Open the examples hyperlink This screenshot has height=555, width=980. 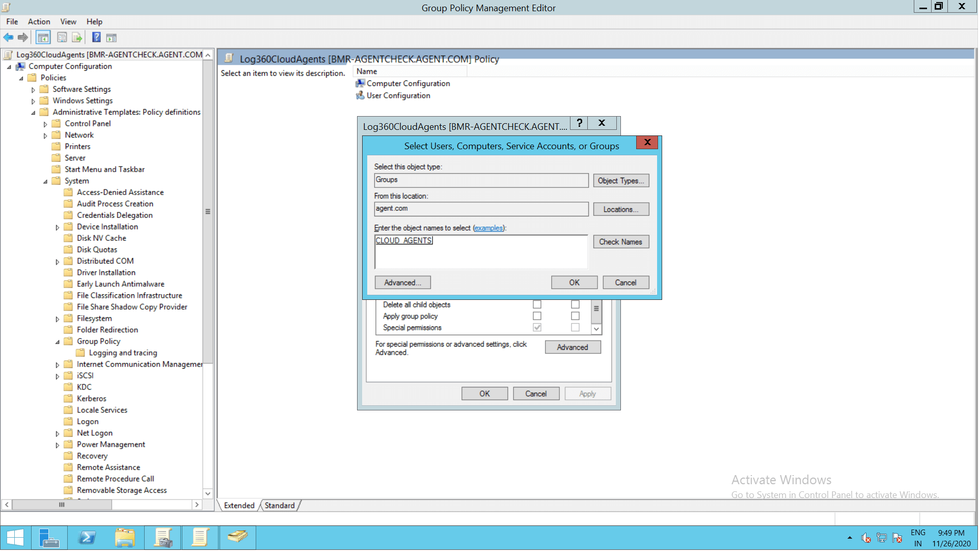coord(489,229)
